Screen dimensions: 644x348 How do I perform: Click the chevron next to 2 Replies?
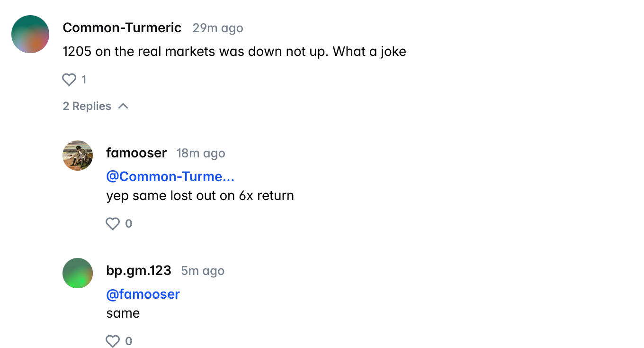pyautogui.click(x=123, y=106)
